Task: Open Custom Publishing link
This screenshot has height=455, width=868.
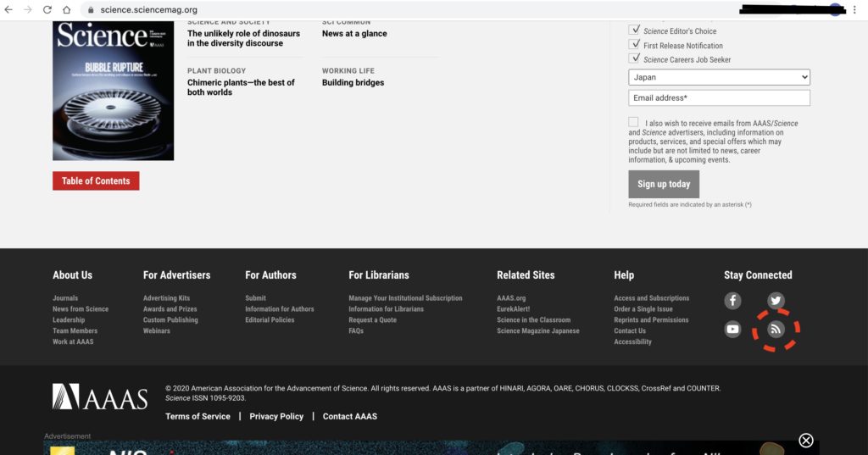Action: pyautogui.click(x=170, y=320)
